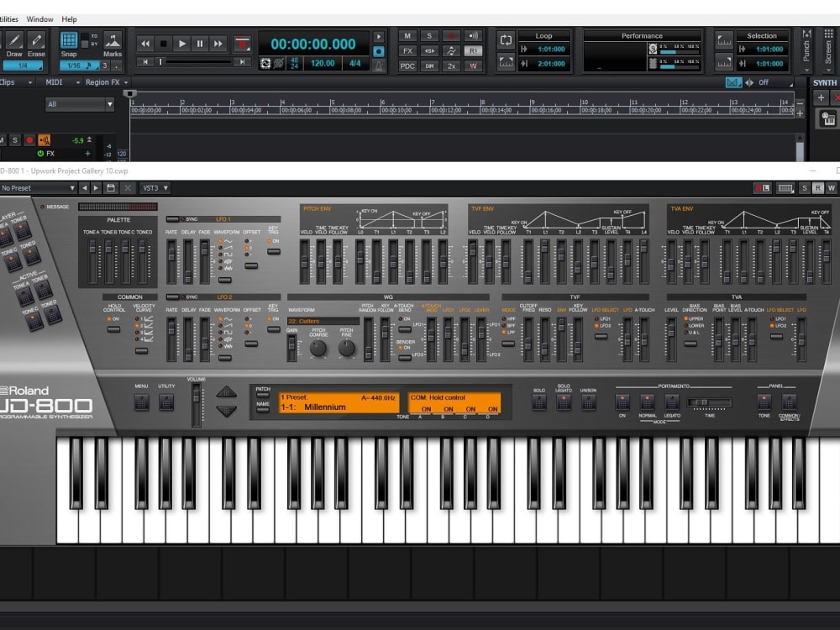
Task: Open the Help menu
Action: pyautogui.click(x=69, y=19)
